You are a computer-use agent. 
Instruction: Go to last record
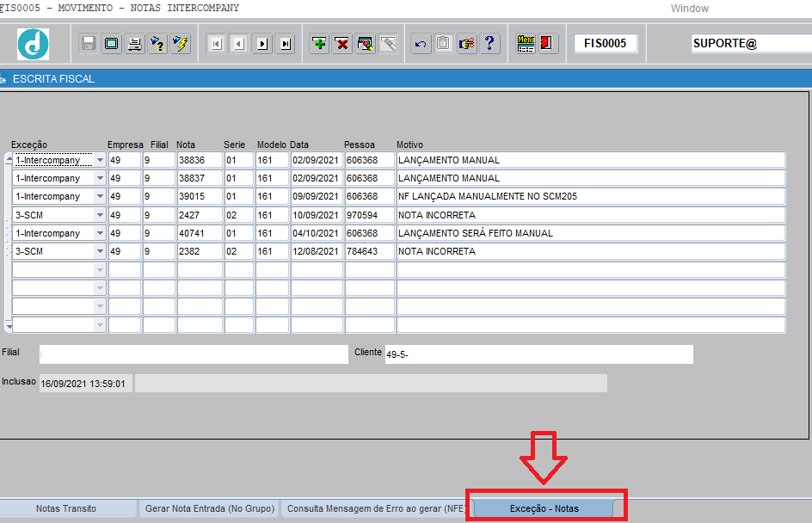[x=286, y=44]
